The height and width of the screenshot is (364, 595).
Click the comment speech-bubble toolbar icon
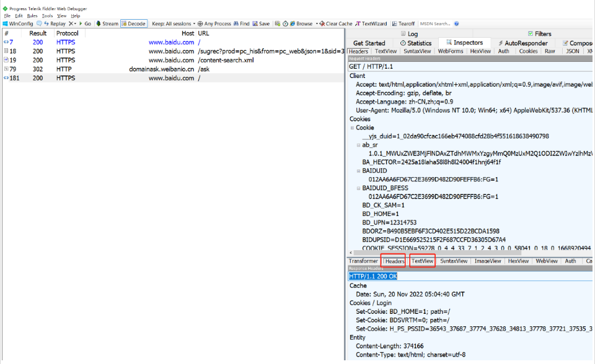[x=39, y=24]
